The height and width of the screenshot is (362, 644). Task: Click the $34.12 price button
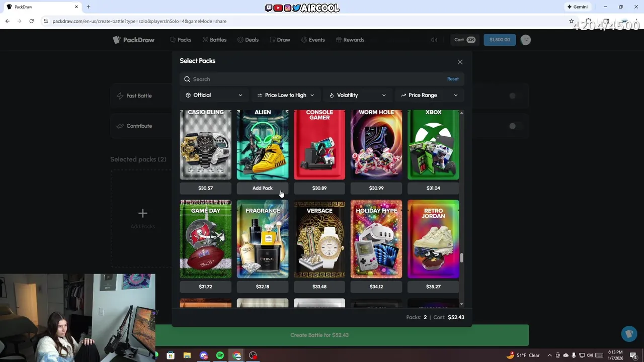[376, 287]
